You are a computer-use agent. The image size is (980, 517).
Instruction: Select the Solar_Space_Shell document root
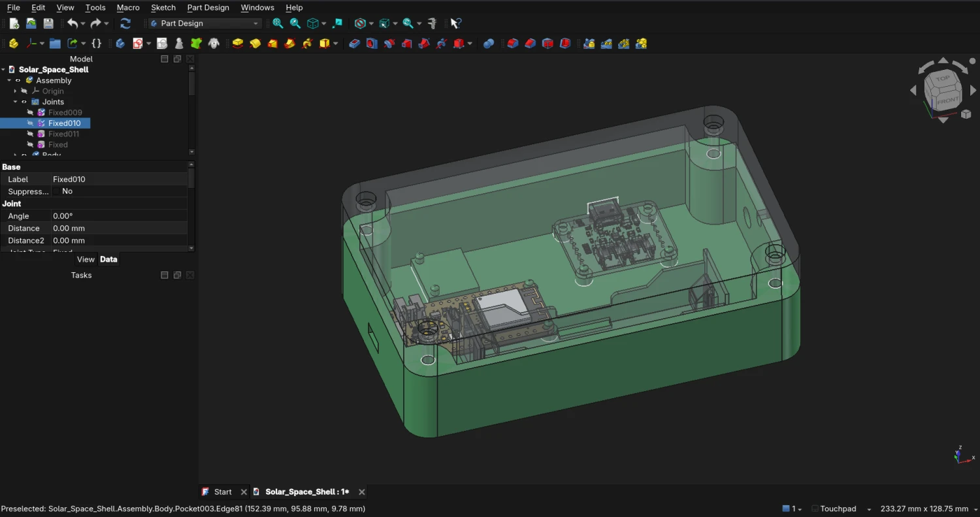click(54, 70)
